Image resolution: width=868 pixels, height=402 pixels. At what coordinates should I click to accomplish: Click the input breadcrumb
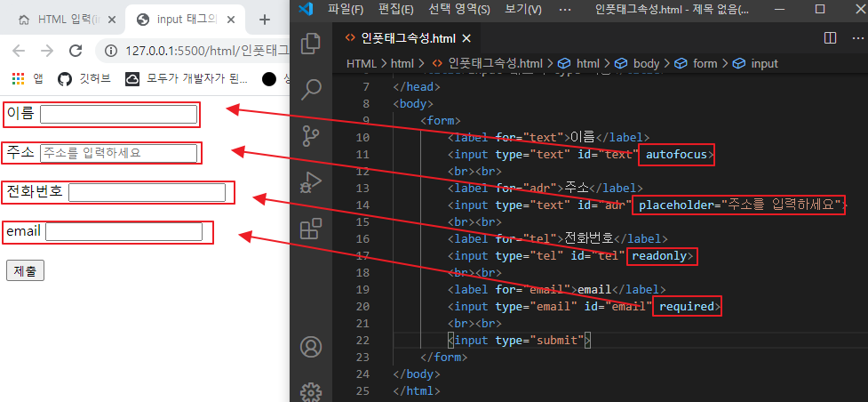[x=756, y=64]
